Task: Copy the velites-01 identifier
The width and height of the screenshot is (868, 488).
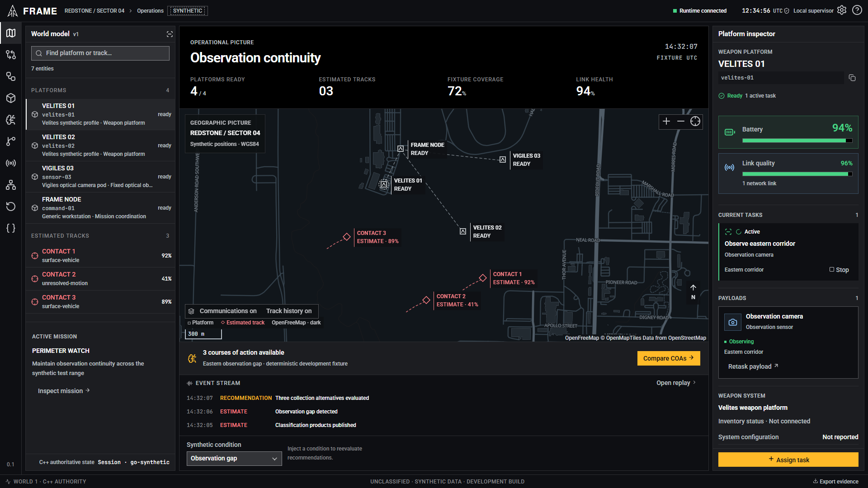Action: (852, 78)
